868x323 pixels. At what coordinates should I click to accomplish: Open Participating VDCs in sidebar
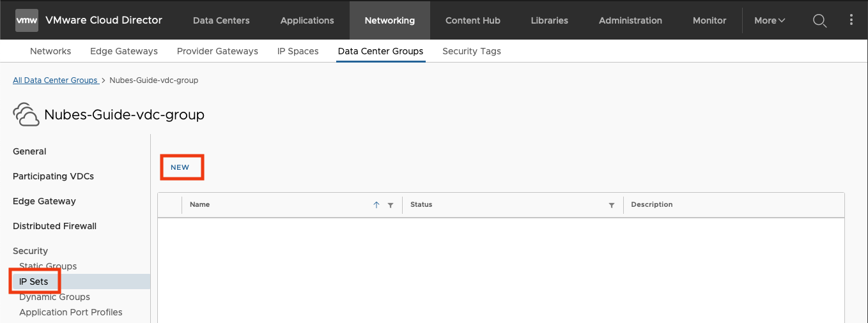53,176
